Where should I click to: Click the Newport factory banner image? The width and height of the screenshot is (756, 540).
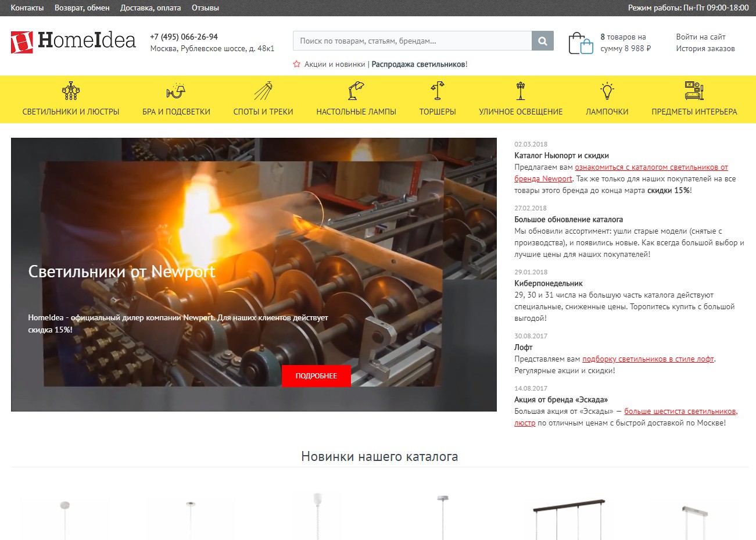[254, 274]
